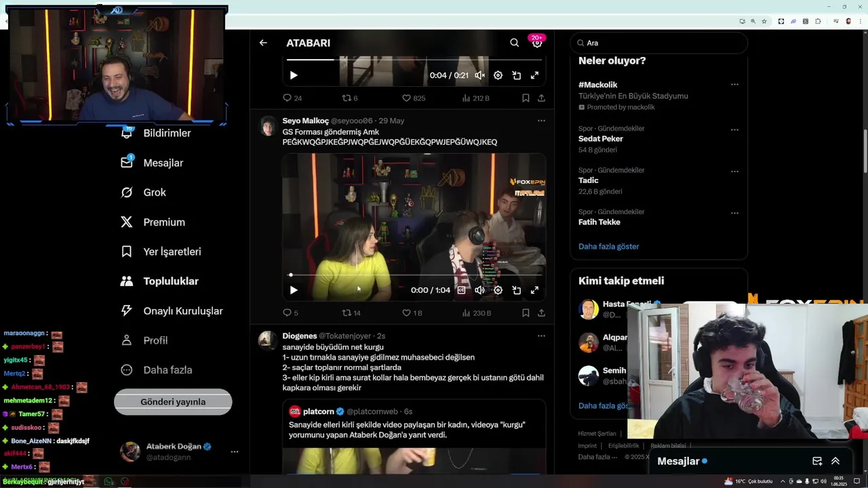The image size is (868, 488).
Task: Open the Premium sidebar item
Action: click(152, 222)
